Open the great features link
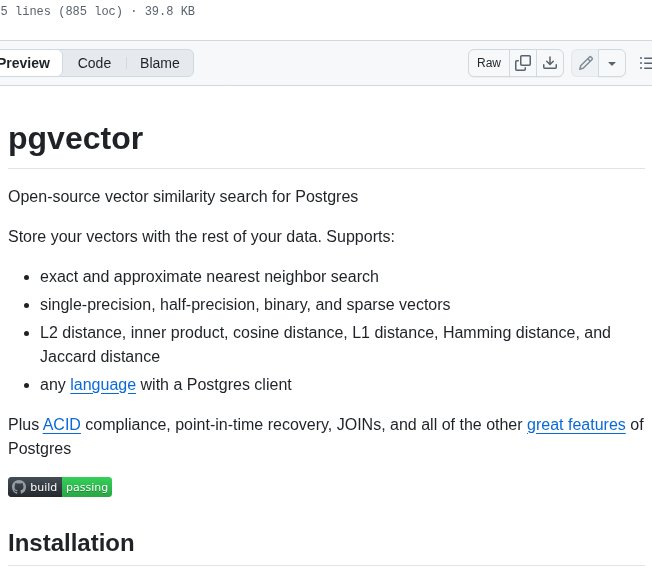Screen dimensions: 652x568 [576, 425]
